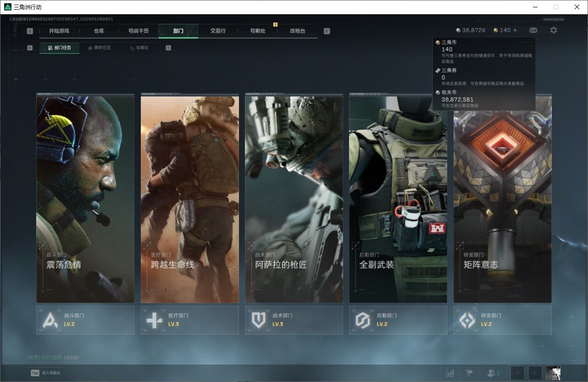588x382 pixels.
Task: Minimize the 三角洲行动 window
Action: (x=535, y=7)
